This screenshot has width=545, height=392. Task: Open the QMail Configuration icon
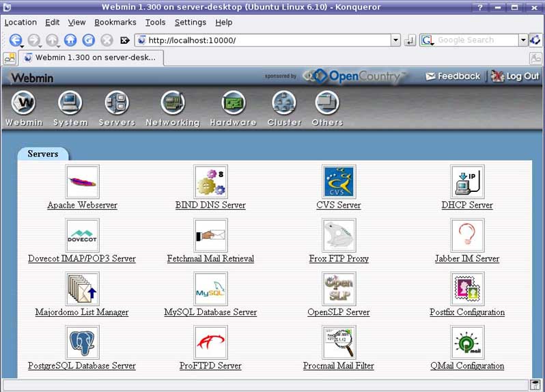467,342
